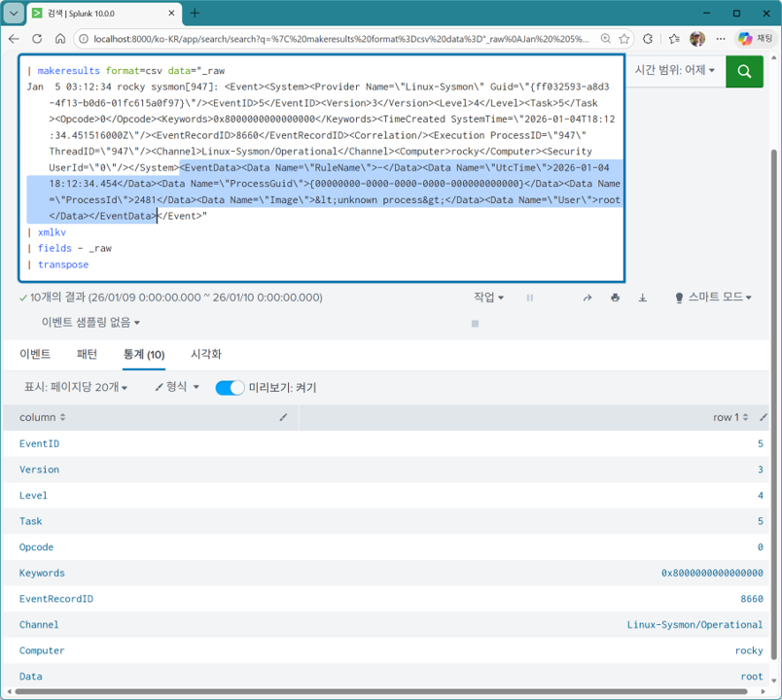
Task: Run the search with the green magnifier button
Action: pos(744,72)
